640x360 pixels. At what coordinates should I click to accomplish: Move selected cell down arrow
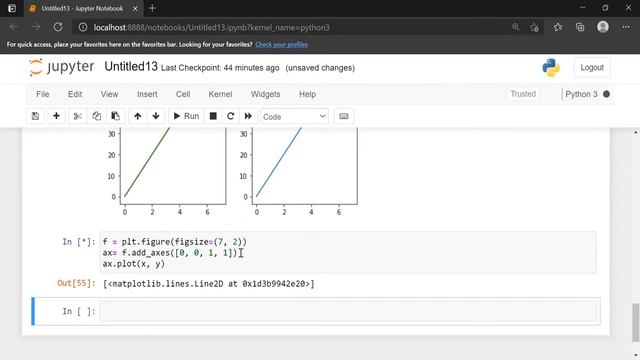156,116
